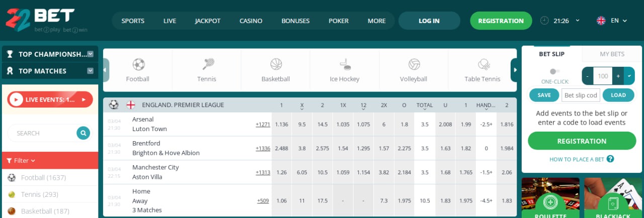This screenshot has width=644, height=218.
Task: Open +1336 markets for Brentford match
Action: [263, 148]
